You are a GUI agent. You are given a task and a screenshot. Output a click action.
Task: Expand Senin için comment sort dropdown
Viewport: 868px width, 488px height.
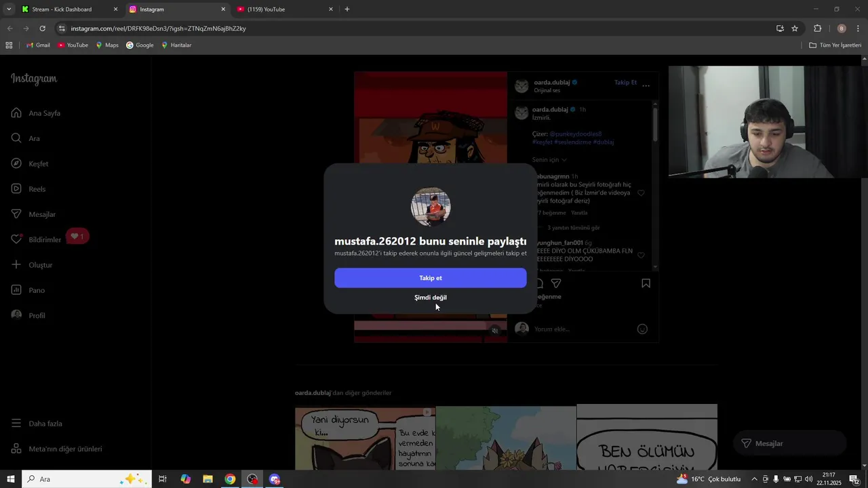[549, 160]
